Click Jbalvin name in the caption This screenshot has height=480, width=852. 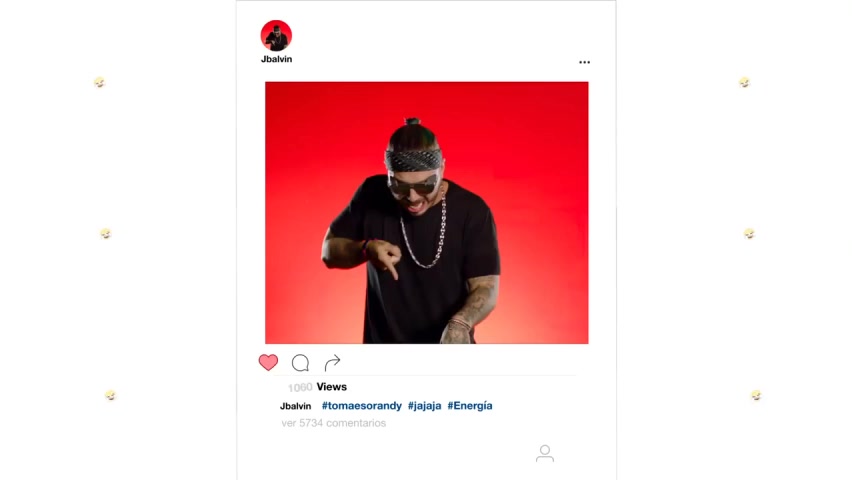click(296, 406)
